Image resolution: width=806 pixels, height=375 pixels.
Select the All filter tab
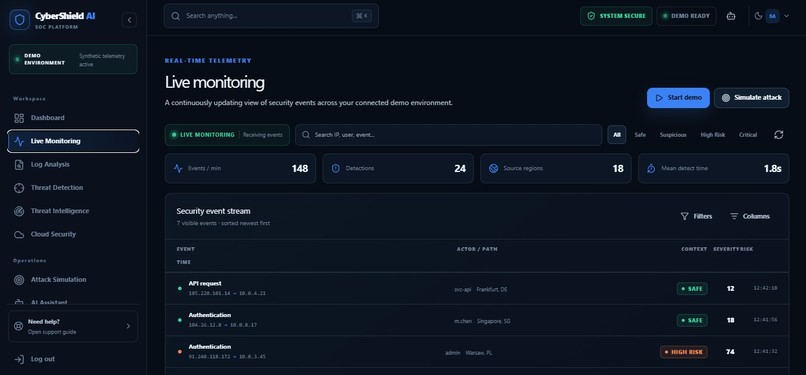[x=617, y=135]
